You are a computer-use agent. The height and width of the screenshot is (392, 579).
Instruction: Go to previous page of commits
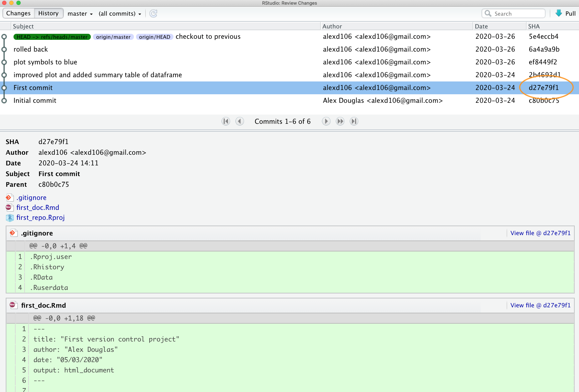(240, 121)
